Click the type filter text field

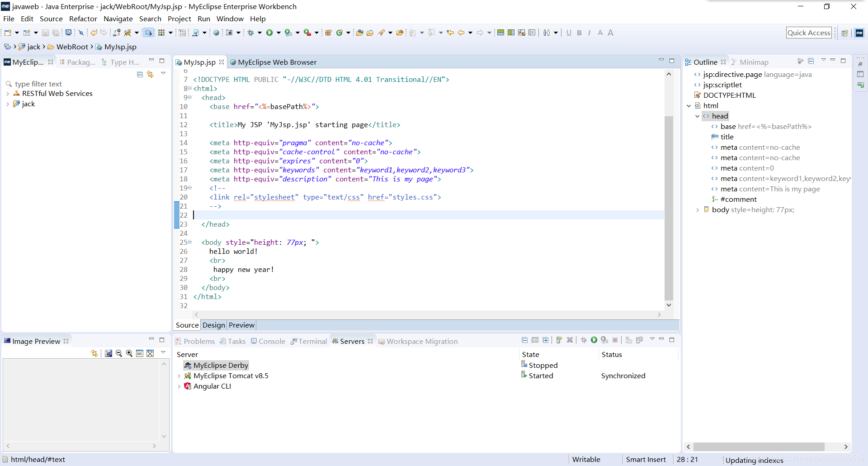point(86,84)
